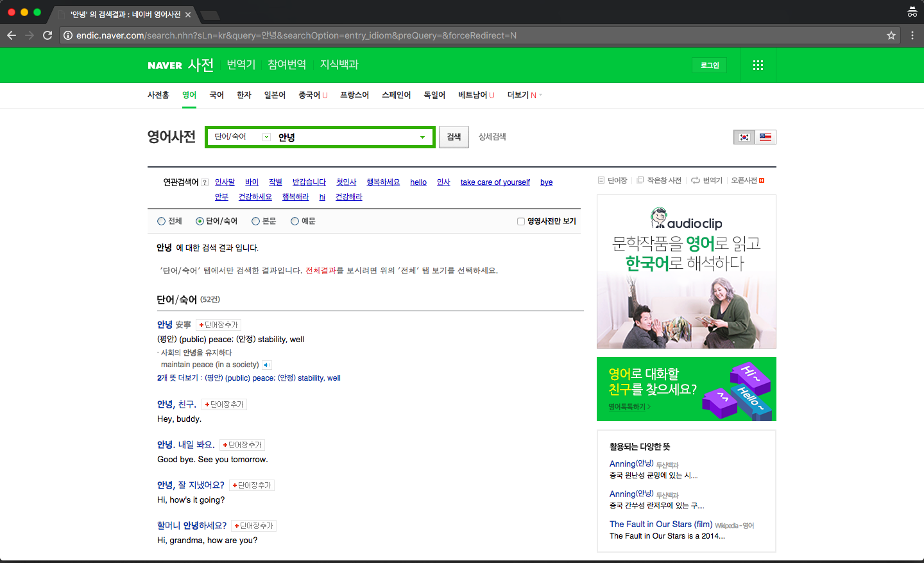This screenshot has width=924, height=563.
Task: Select the 예문 radio button
Action: pyautogui.click(x=295, y=221)
